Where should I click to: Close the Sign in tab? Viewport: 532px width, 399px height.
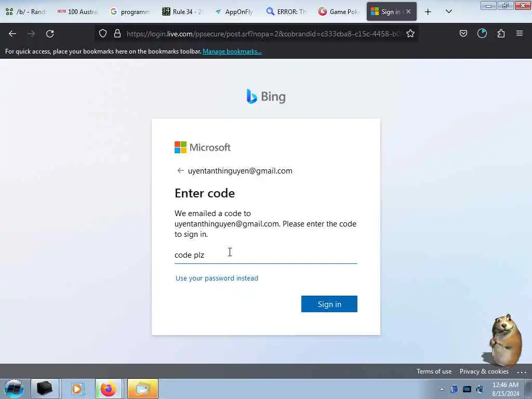[408, 11]
